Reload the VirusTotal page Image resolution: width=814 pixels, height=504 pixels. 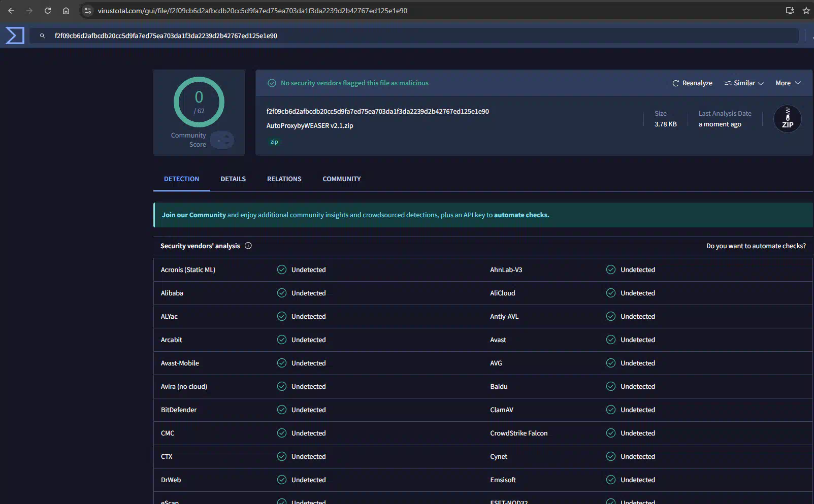[x=48, y=11]
